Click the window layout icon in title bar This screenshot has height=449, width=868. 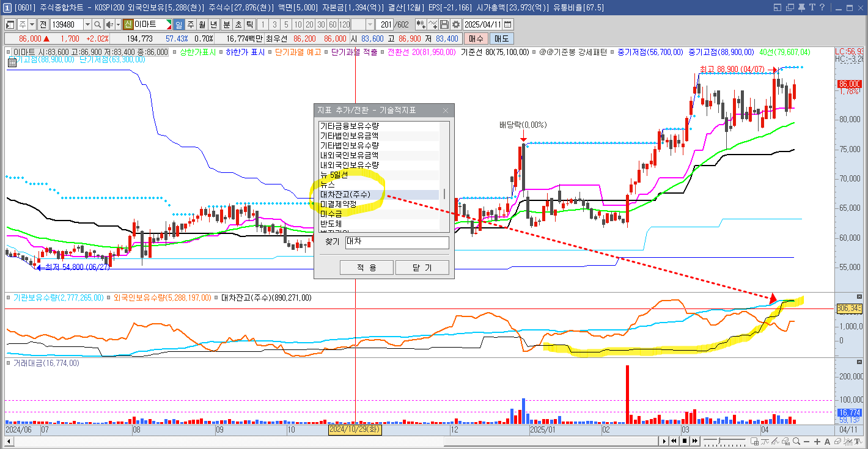point(777,7)
